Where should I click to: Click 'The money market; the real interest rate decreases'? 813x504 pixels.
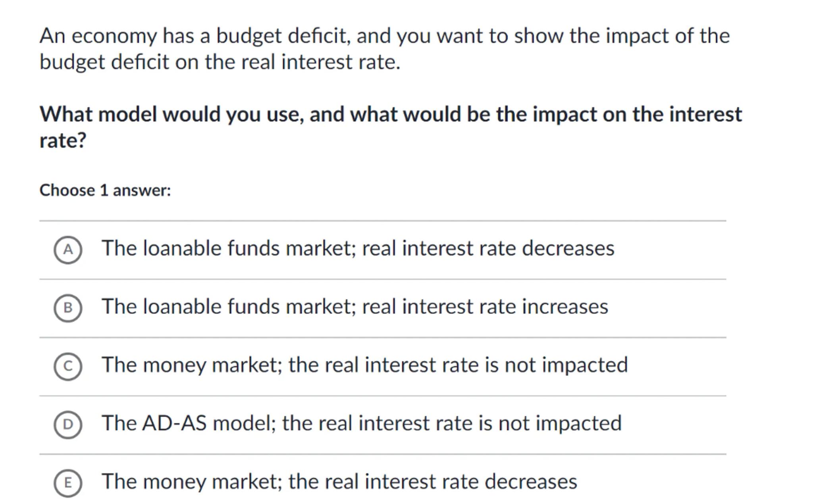339,482
